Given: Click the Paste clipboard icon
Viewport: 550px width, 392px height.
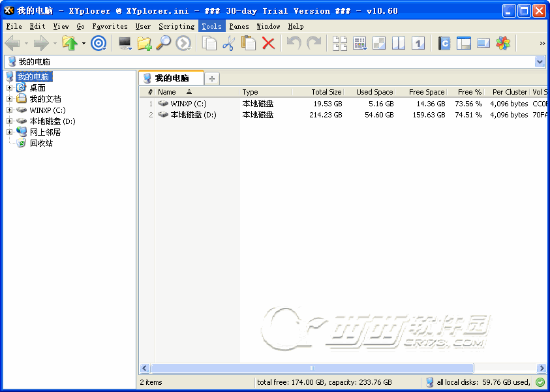Looking at the screenshot, I should point(249,44).
